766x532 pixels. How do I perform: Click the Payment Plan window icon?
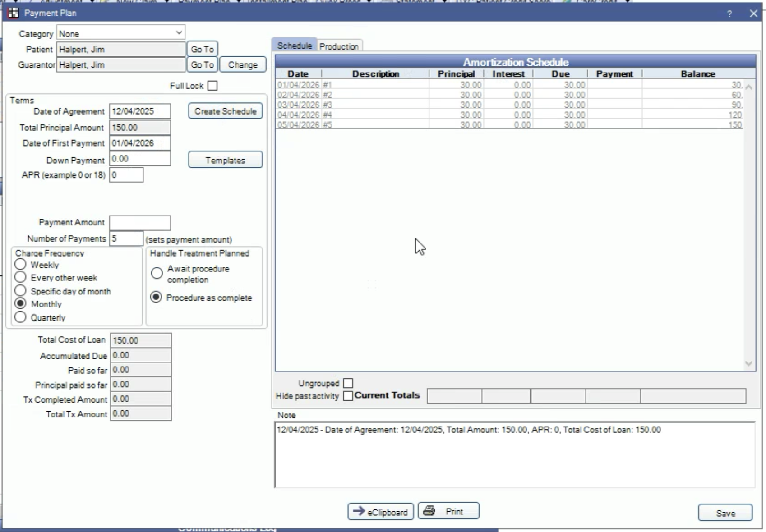point(13,13)
